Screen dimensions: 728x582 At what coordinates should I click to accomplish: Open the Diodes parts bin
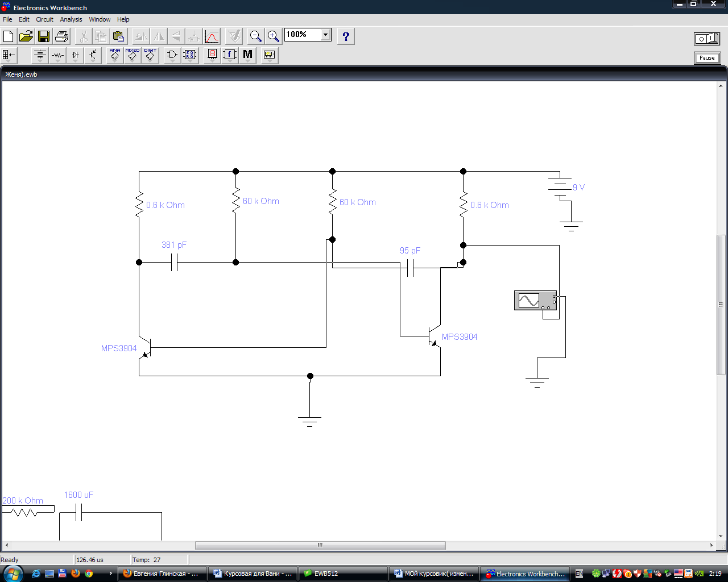(75, 55)
